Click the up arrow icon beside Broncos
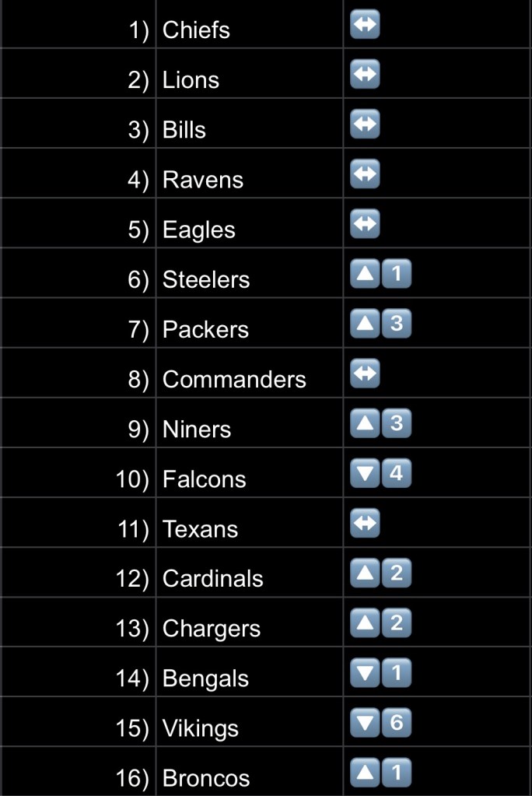 [365, 773]
